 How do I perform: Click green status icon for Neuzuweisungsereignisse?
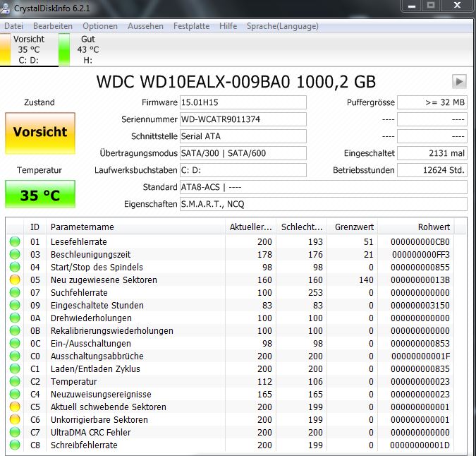[x=15, y=395]
